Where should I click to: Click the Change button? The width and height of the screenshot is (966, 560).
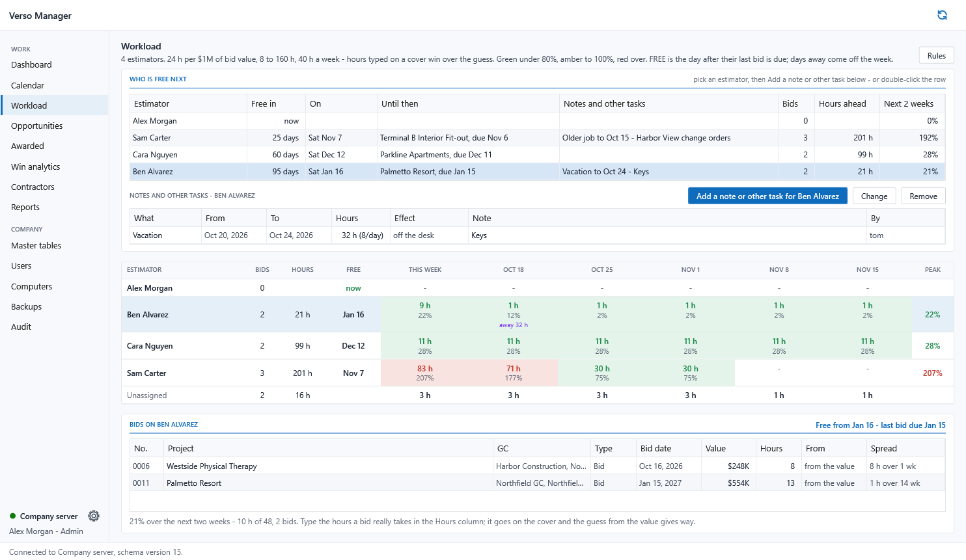click(874, 196)
